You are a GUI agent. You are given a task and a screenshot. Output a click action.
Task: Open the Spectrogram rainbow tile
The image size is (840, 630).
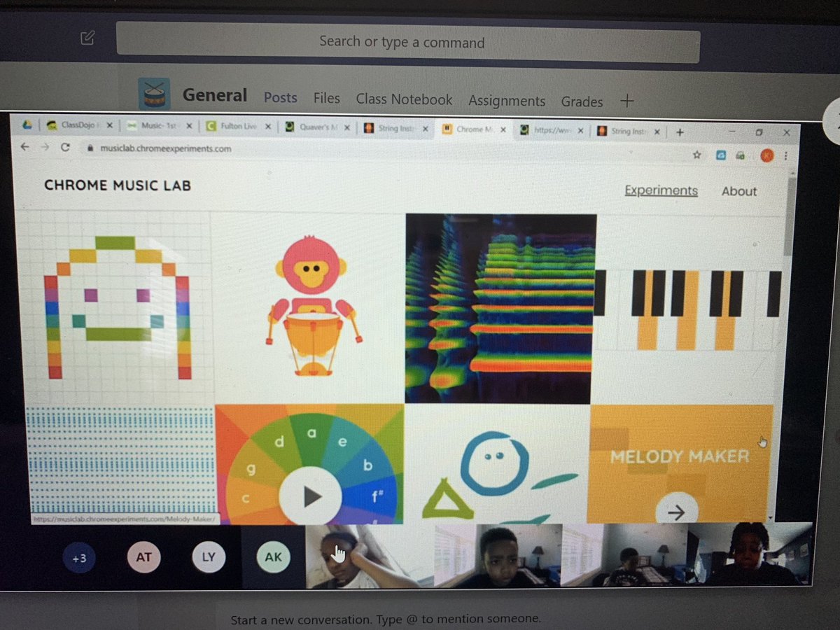[500, 309]
